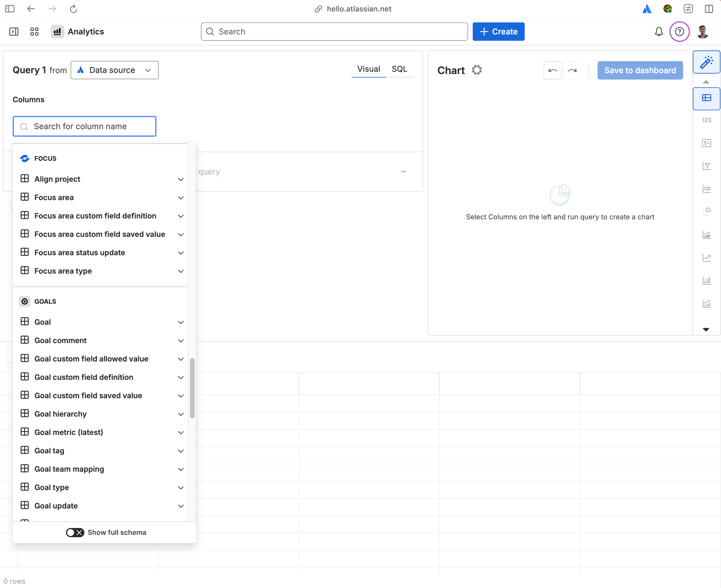Choose the pie chart type icon

pyautogui.click(x=706, y=211)
